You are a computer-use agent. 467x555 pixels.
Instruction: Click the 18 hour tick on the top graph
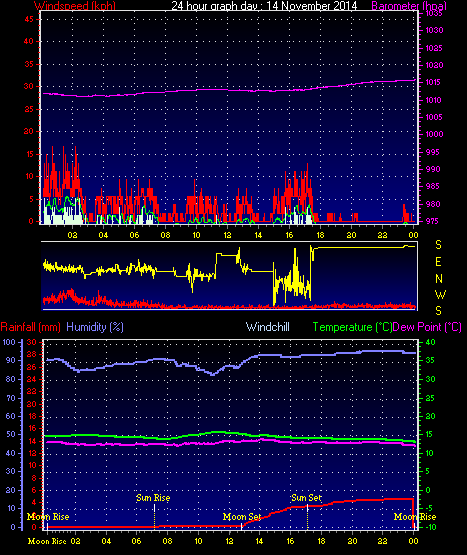(x=320, y=235)
